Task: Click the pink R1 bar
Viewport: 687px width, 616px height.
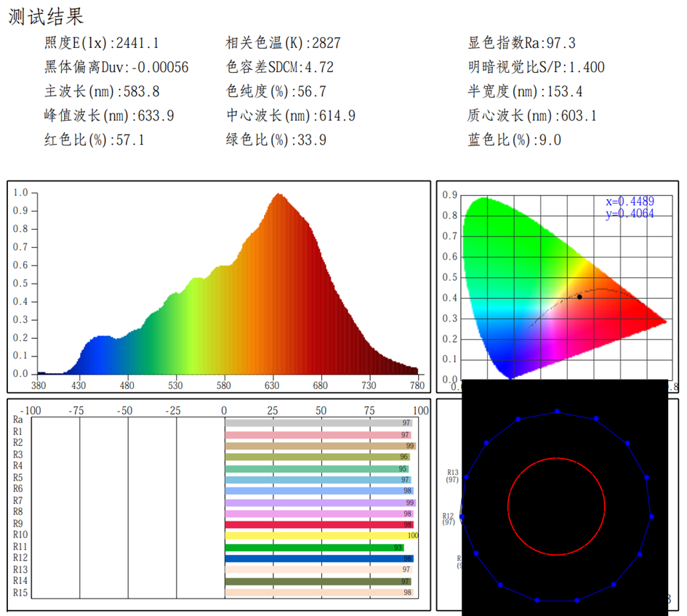Action: 318,435
